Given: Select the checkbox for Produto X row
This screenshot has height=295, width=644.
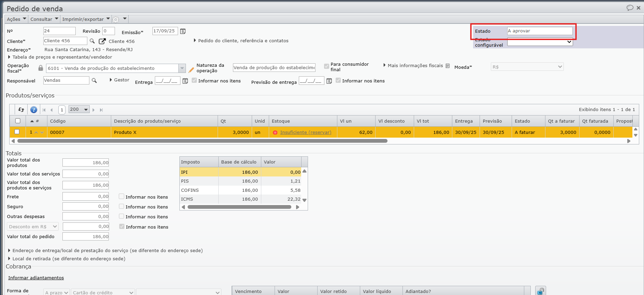Looking at the screenshot, I should click(17, 132).
